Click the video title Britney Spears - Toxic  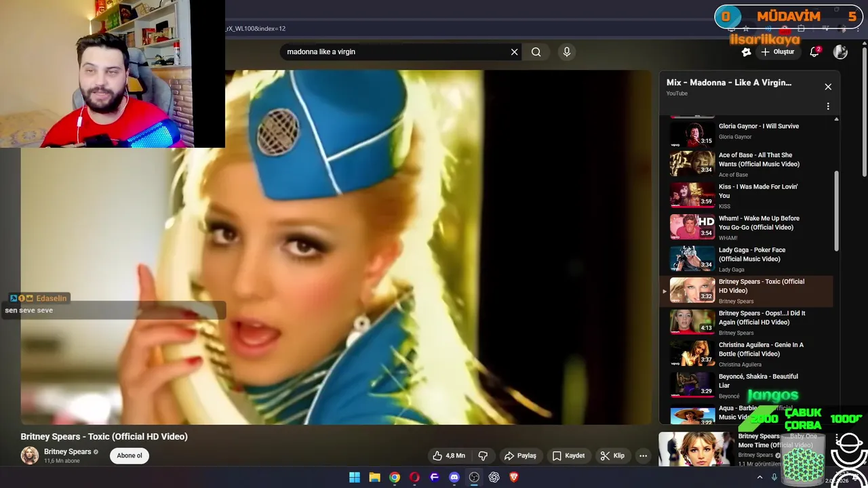point(104,436)
